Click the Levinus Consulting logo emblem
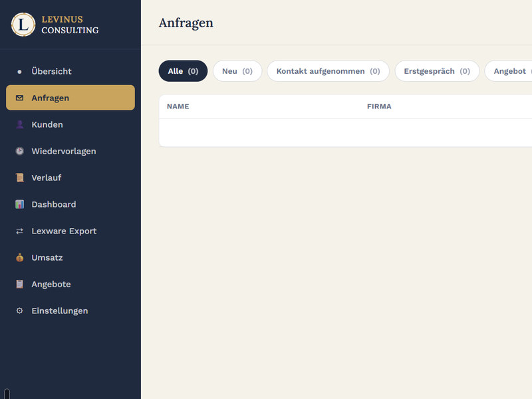 pos(23,25)
